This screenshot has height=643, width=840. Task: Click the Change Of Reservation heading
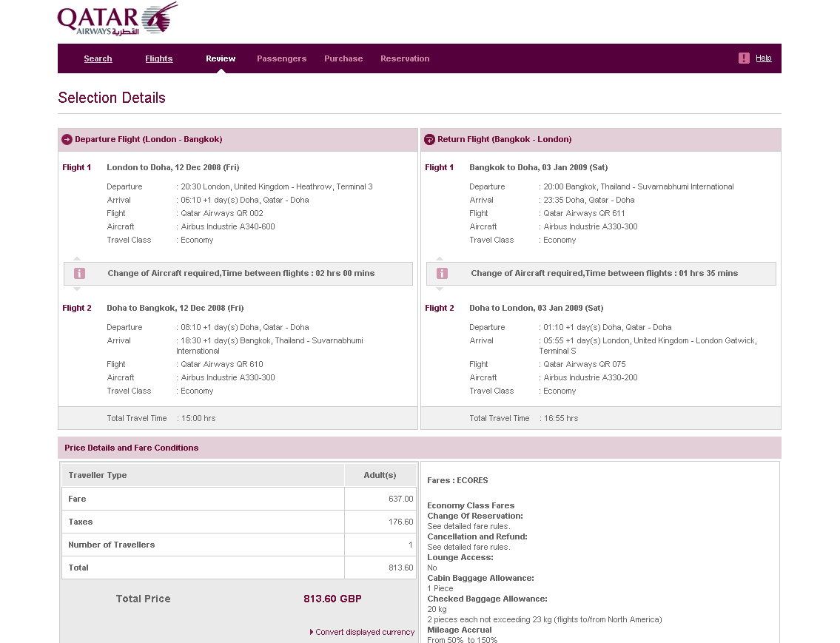pyautogui.click(x=475, y=516)
